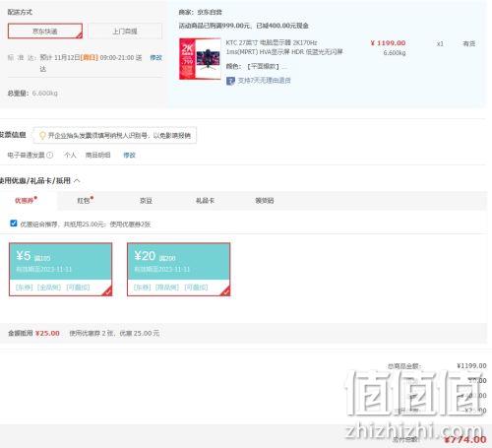The width and height of the screenshot is (492, 448).
Task: Toggle the ¥5 coupon card
Action: (60, 269)
